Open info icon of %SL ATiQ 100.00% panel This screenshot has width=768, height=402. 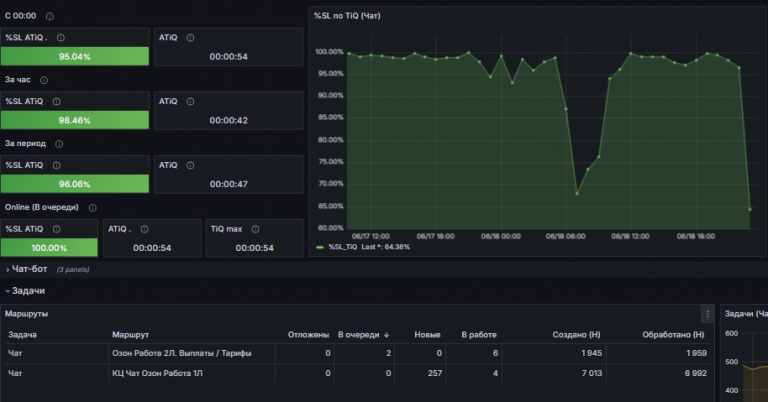56,229
